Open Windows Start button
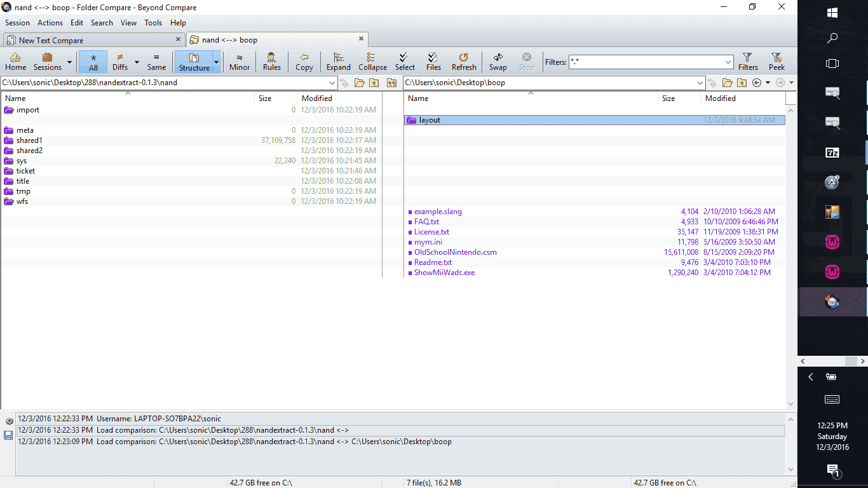 click(832, 13)
